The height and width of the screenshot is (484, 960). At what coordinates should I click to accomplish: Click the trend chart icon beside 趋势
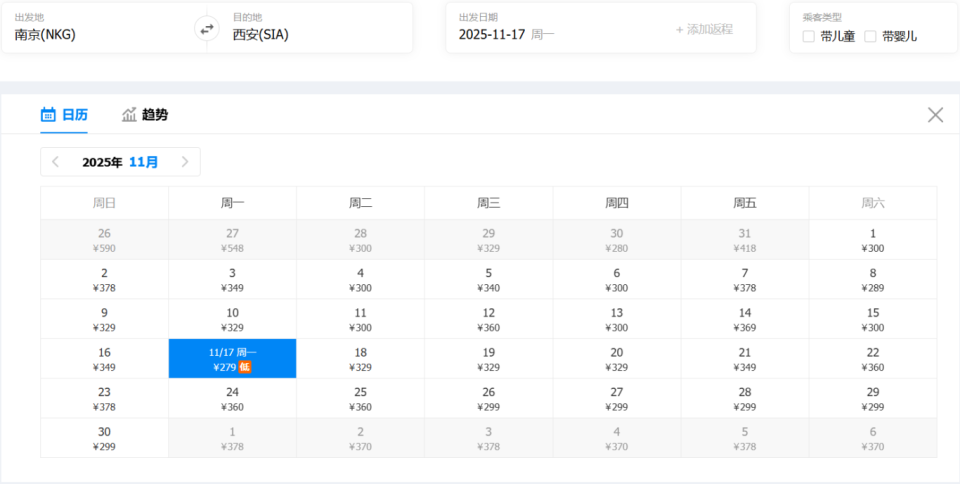129,115
